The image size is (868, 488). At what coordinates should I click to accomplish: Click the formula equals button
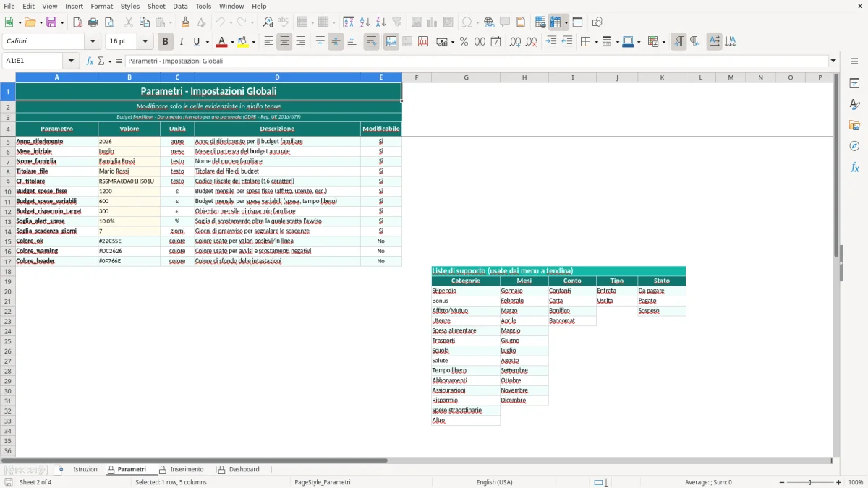pos(119,61)
